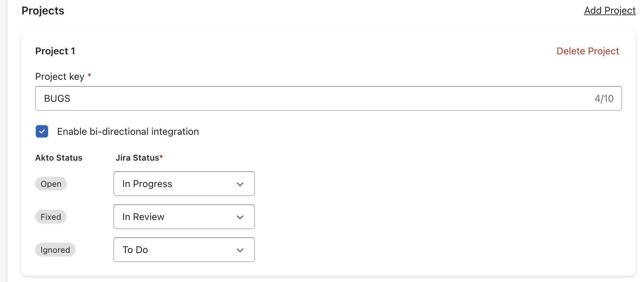Click the 4/10 character counter
Image resolution: width=644 pixels, height=282 pixels.
[x=604, y=99]
